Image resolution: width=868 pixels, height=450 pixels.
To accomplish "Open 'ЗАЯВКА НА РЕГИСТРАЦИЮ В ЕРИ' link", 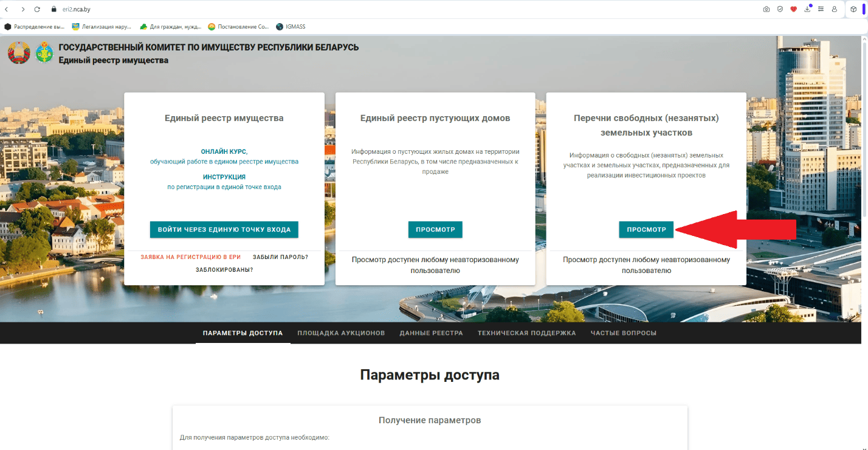I will click(191, 257).
